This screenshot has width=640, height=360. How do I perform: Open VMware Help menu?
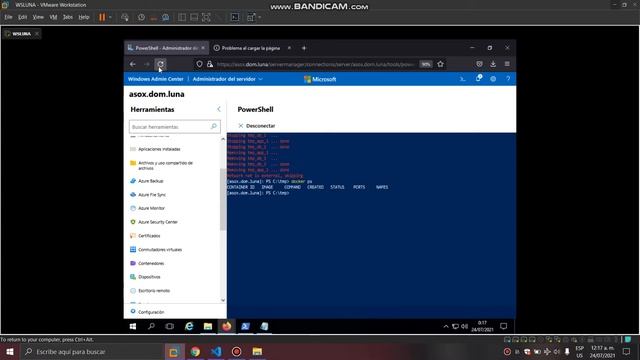(84, 17)
